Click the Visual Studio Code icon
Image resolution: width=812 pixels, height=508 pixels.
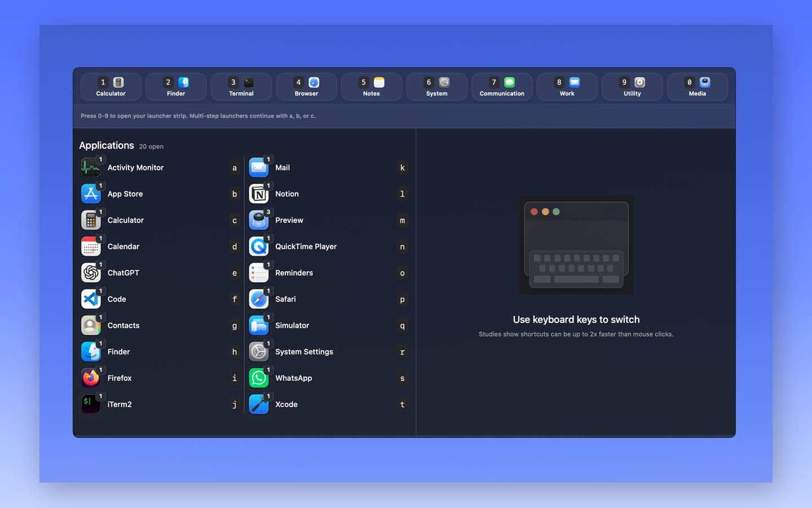91,299
